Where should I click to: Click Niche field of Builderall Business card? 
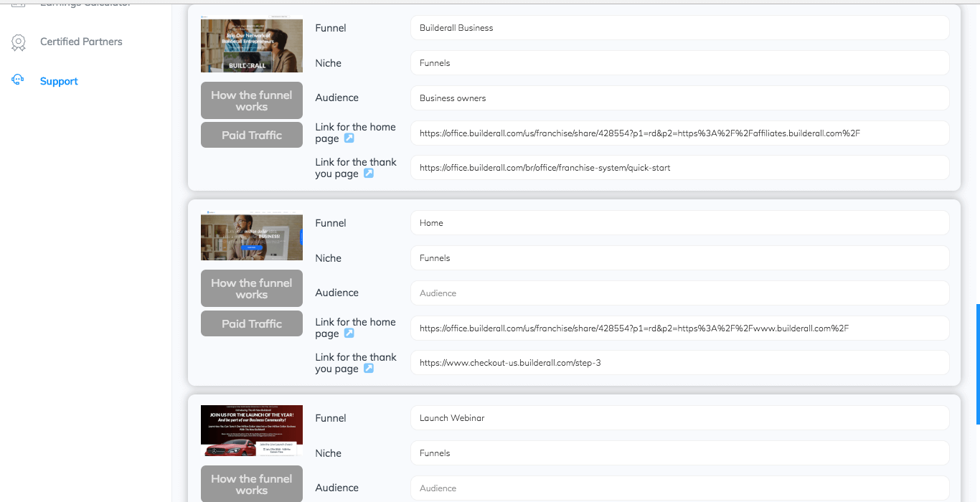680,63
